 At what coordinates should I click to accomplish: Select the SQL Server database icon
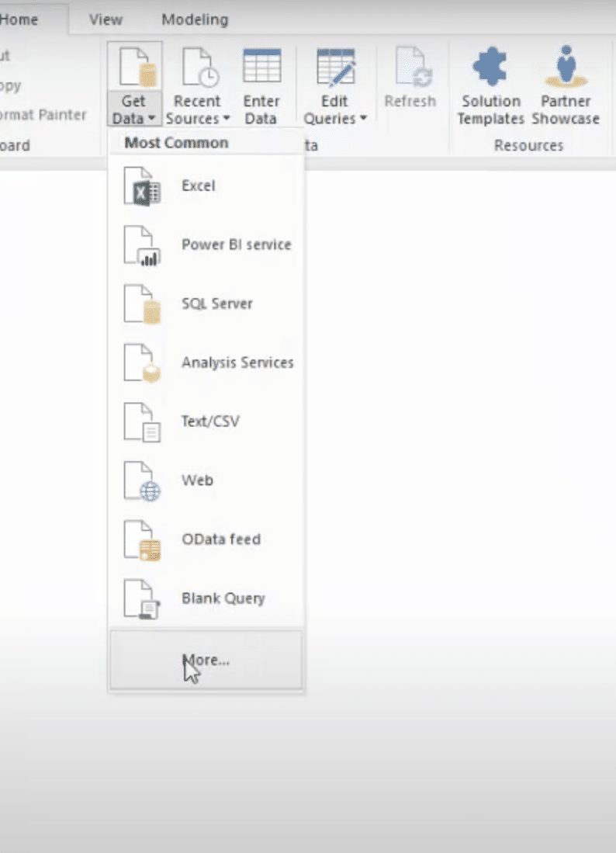pyautogui.click(x=141, y=304)
